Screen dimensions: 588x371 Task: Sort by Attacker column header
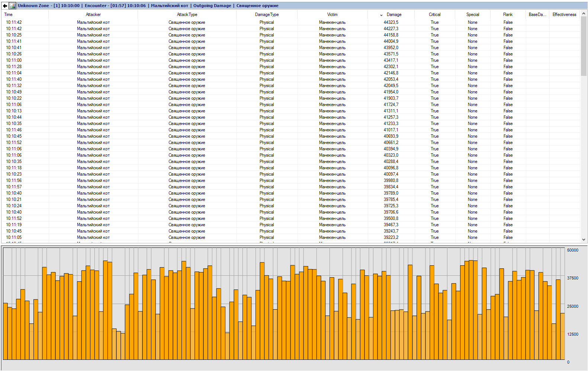click(x=93, y=15)
